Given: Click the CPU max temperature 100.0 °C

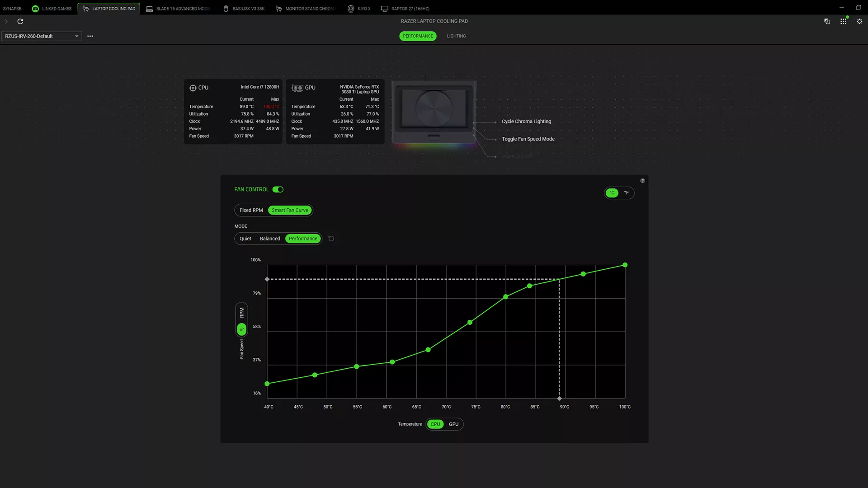Looking at the screenshot, I should coord(271,107).
